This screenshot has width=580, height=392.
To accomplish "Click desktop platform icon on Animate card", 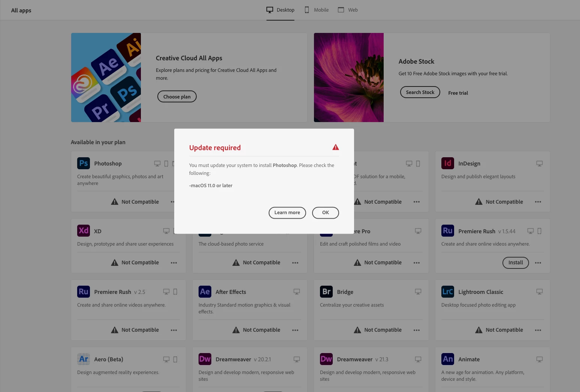I will click(x=540, y=359).
